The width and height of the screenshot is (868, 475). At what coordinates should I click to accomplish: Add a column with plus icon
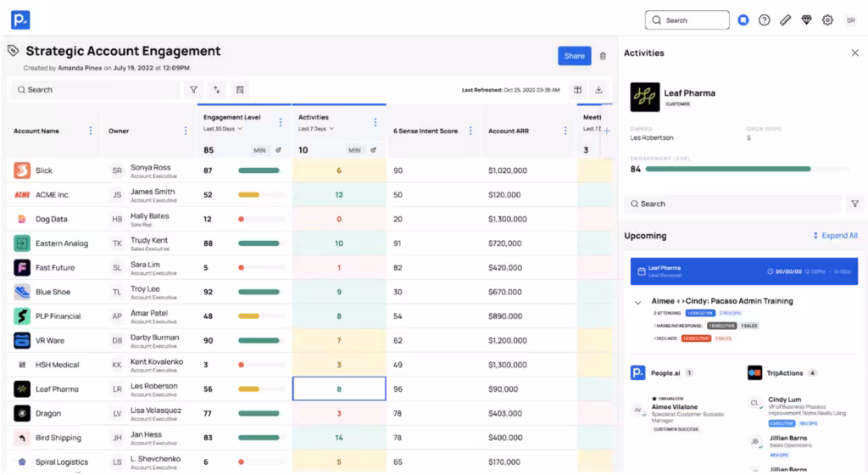coord(607,131)
